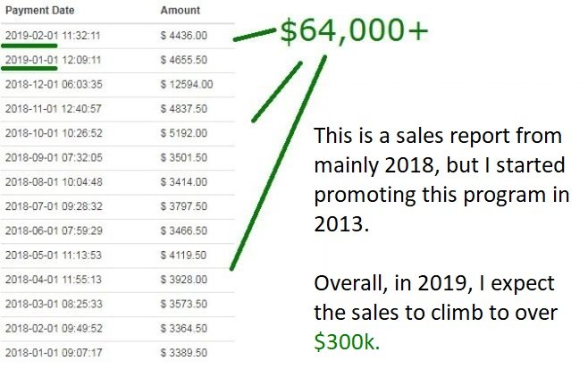Select the 2018-06-01 07:59:29 row
This screenshot has height=369, width=588.
coord(118,231)
